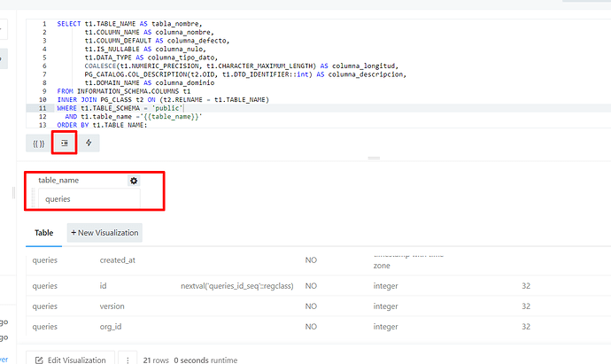Click the pane resize handle below editor

pyautogui.click(x=374, y=158)
